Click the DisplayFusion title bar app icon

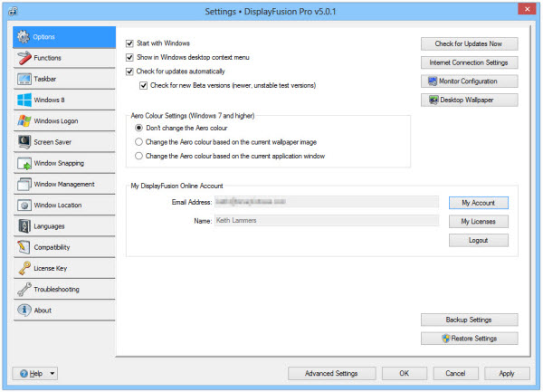14,12
